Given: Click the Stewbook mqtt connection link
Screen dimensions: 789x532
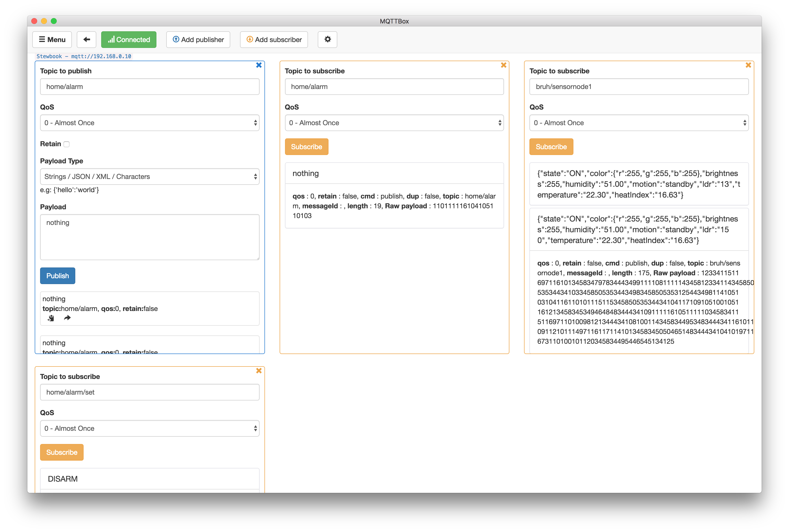Looking at the screenshot, I should 84,56.
